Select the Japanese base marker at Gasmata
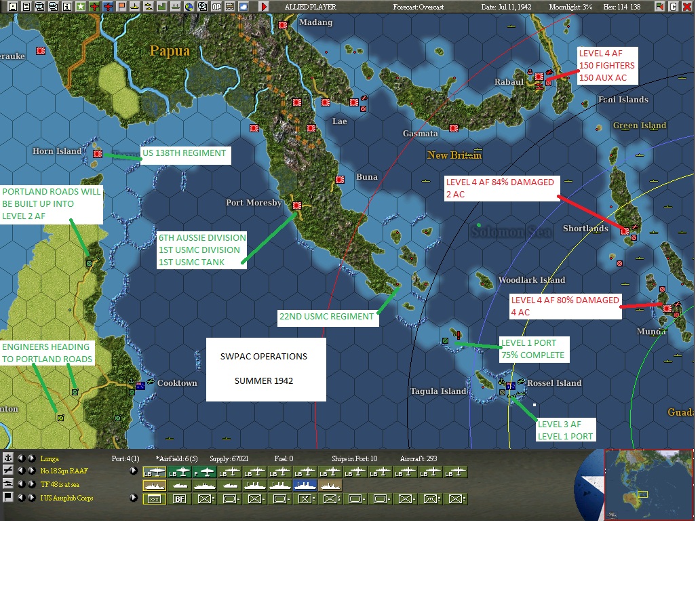 pyautogui.click(x=454, y=129)
